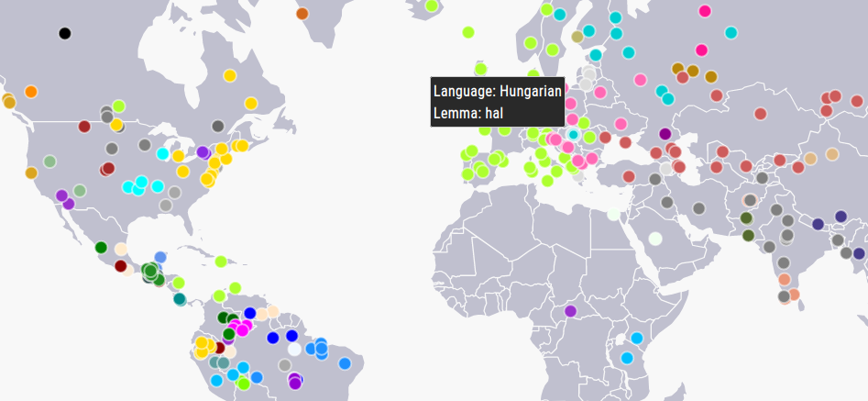
Task: Select the cornflower blue dot on Yucatán
Action: pyautogui.click(x=160, y=257)
